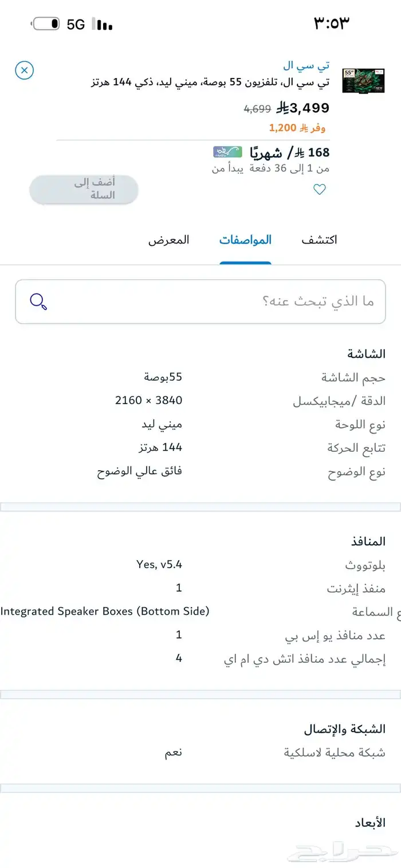Dismiss the product summary using the X icon
This screenshot has height=868, width=401.
click(24, 71)
